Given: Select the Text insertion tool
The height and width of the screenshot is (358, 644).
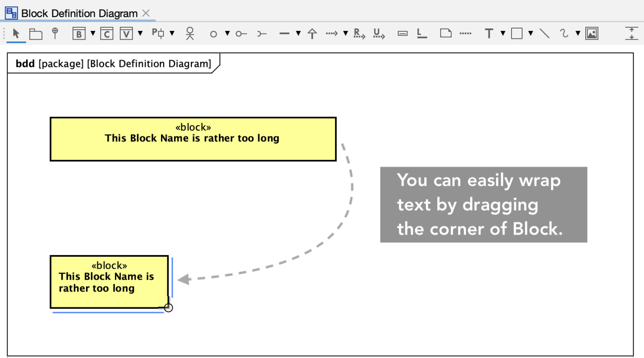Looking at the screenshot, I should tap(489, 33).
